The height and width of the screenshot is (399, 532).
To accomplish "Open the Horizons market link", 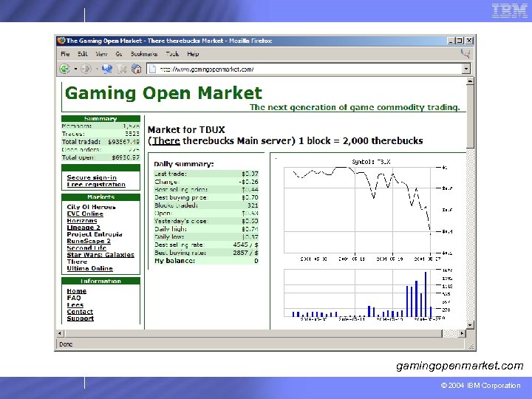I will (x=82, y=220).
